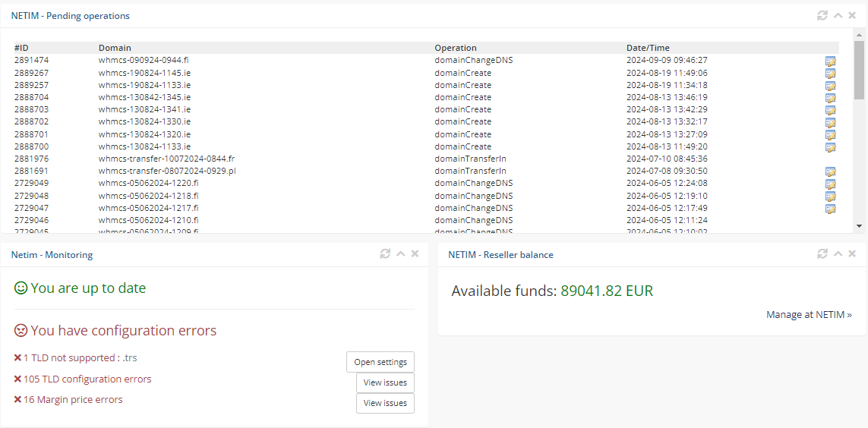Click domainCreate operation for 2888702
The width and height of the screenshot is (868, 428).
[x=462, y=121]
